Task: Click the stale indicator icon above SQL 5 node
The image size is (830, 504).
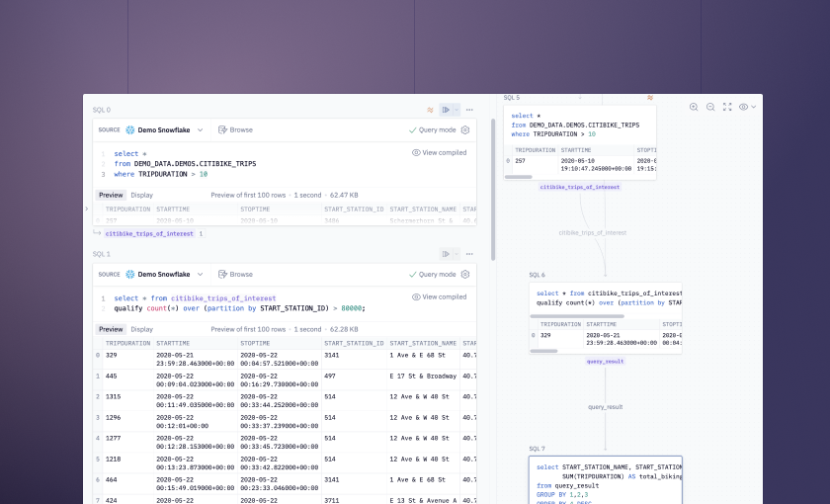Action: [x=650, y=98]
